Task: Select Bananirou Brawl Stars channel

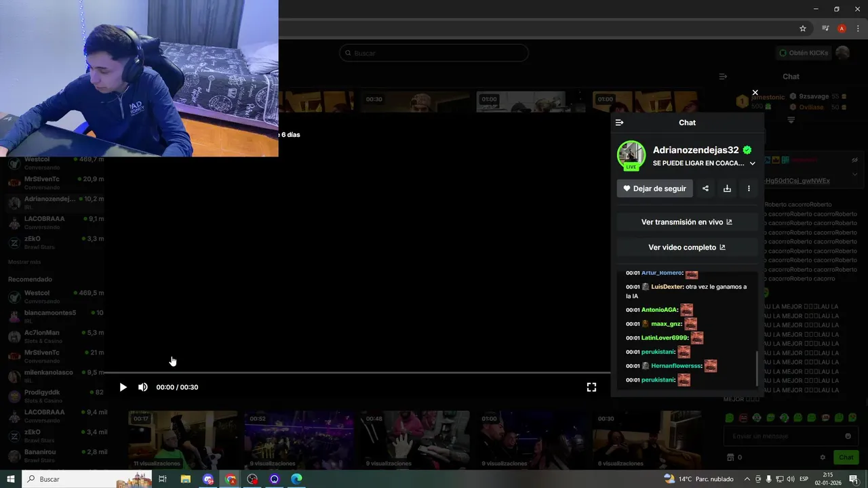Action: point(56,455)
